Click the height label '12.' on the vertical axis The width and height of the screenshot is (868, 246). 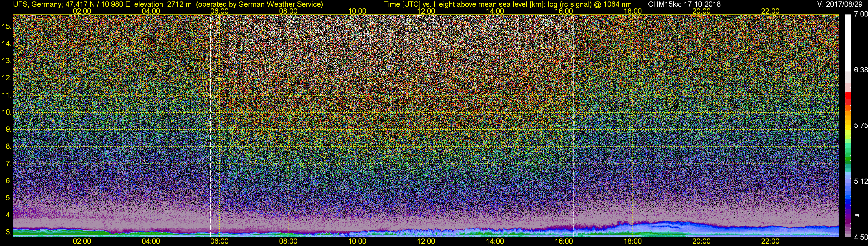[x=7, y=78]
